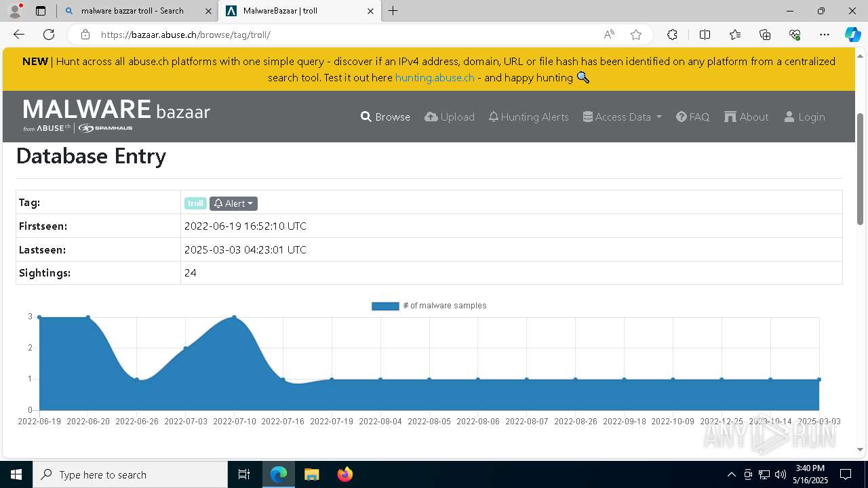
Task: Open Browser essentials icon
Action: click(795, 35)
